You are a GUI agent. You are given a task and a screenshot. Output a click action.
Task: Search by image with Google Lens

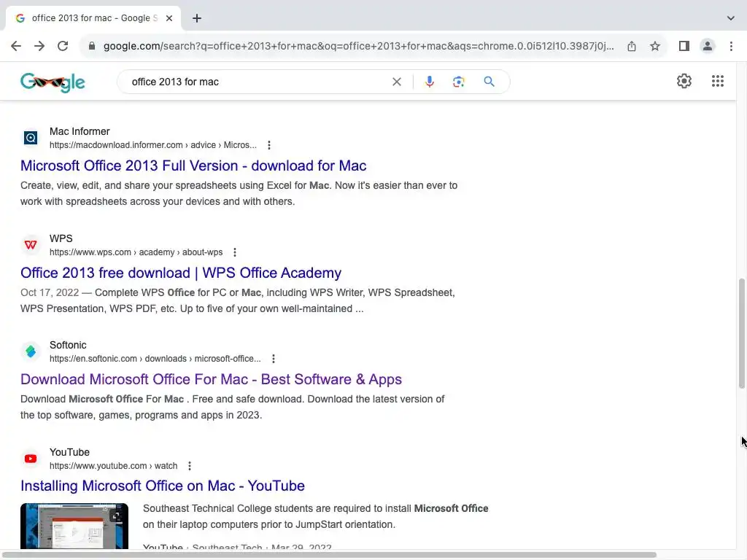(x=459, y=82)
